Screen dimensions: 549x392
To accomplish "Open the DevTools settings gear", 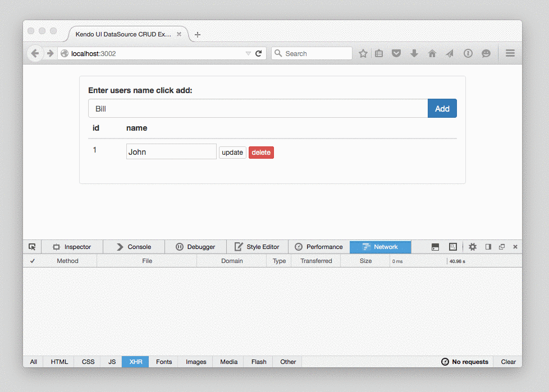I will click(x=472, y=247).
